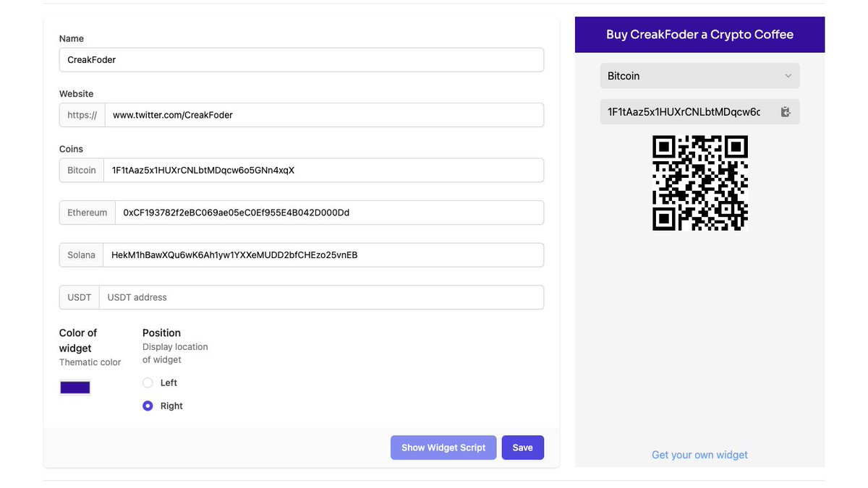Copy the Bitcoin address with clipboard icon
The width and height of the screenshot is (868, 488).
pyautogui.click(x=786, y=112)
